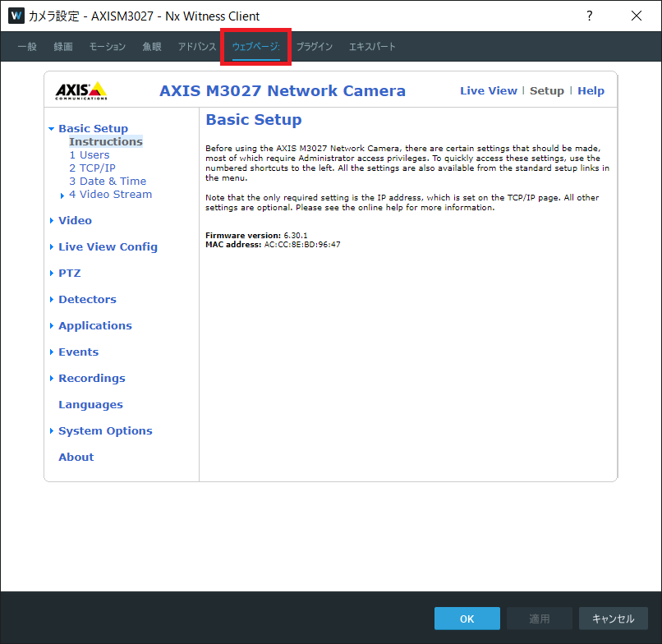Open the プラグイン tab

[x=314, y=47]
